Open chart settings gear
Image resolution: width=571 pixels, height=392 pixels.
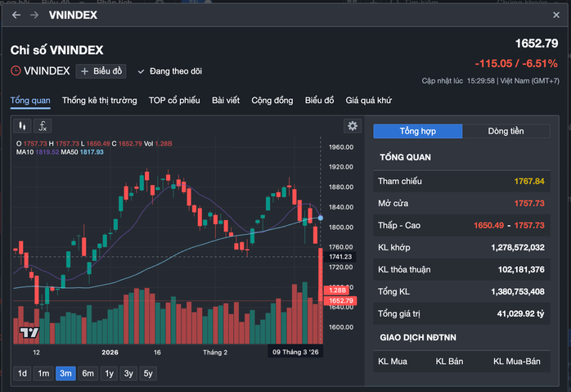[353, 126]
